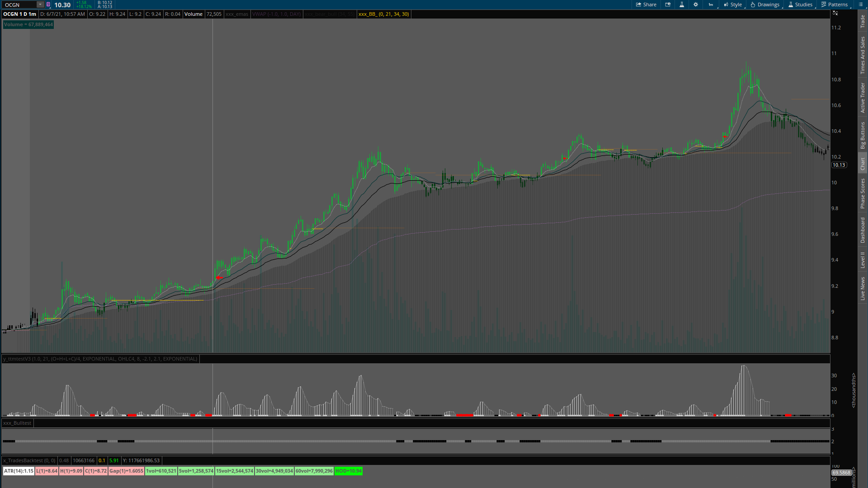Open the 1m timeframe selector
The image size is (868, 488).
click(x=711, y=5)
